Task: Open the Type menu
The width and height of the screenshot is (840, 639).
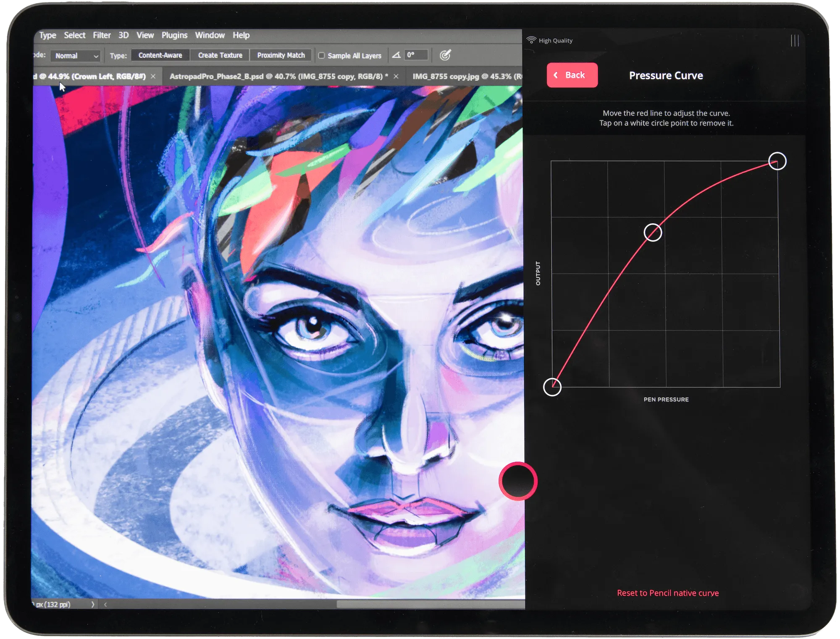Action: click(x=47, y=35)
